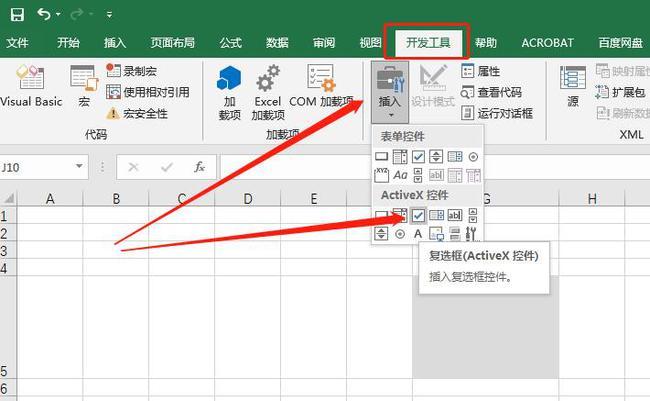
Task: Select the 开发工具 ribbon tab
Action: click(428, 43)
